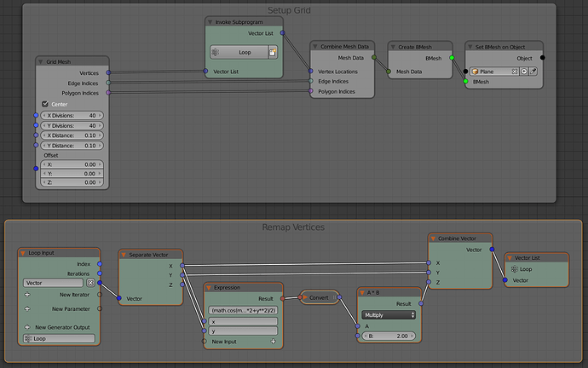Click the Convert node label
This screenshot has width=588, height=368.
pyautogui.click(x=319, y=297)
